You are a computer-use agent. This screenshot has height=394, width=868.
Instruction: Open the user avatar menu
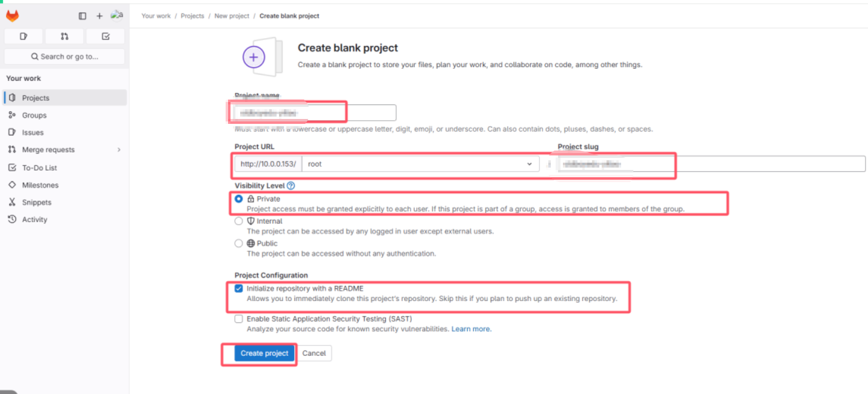click(117, 16)
